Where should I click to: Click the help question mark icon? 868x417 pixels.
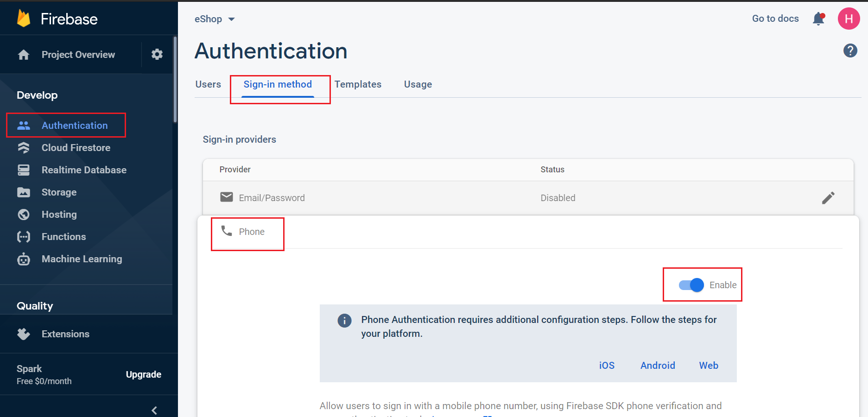pos(850,51)
